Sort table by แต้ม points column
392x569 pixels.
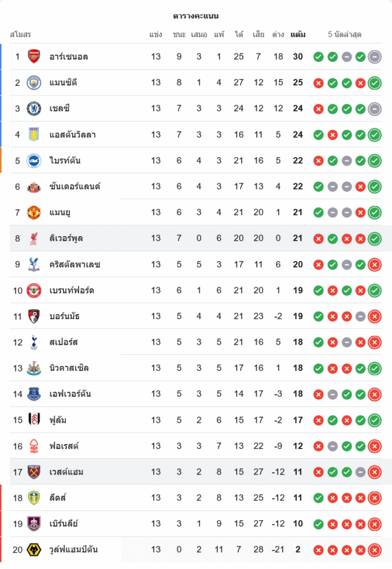point(298,35)
